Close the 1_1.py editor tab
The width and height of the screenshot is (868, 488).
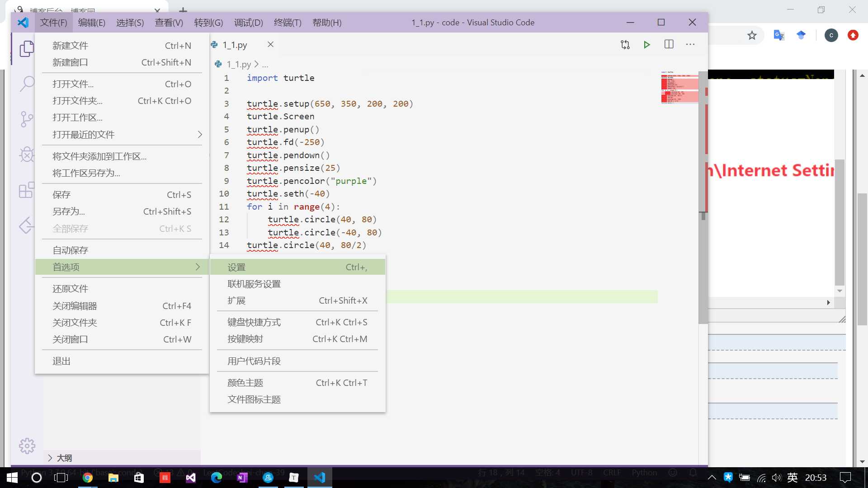click(x=270, y=44)
